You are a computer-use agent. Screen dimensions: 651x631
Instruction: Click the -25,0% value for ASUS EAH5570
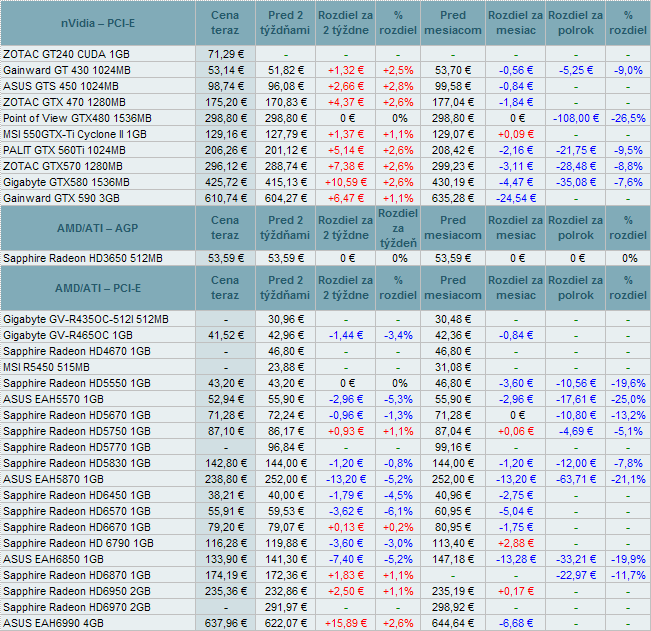coord(628,399)
